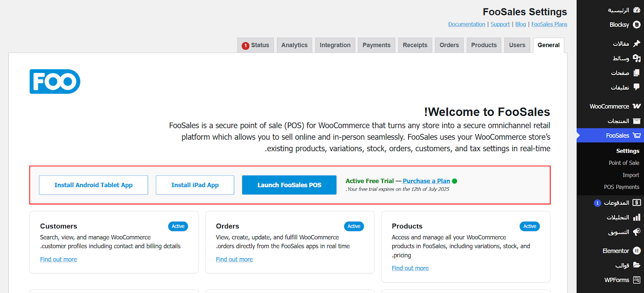The image size is (644, 293).
Task: Open Blocksy via its circular logo icon
Action: (x=636, y=25)
